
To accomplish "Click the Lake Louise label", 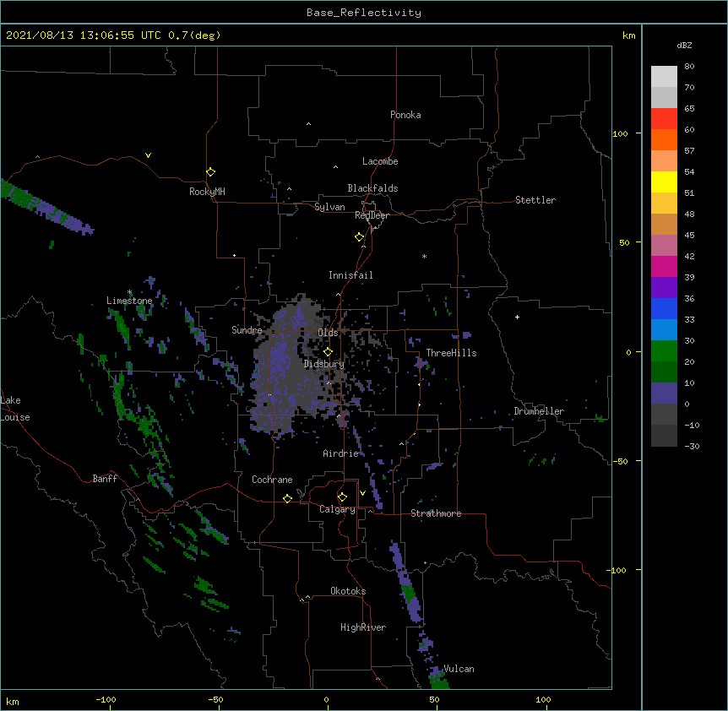I will [x=15, y=409].
